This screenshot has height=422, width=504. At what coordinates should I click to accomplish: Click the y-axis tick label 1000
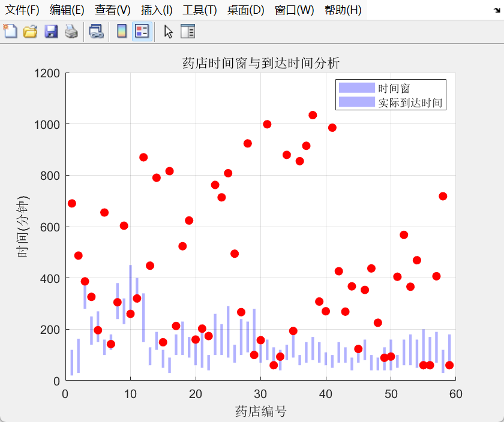coord(47,125)
